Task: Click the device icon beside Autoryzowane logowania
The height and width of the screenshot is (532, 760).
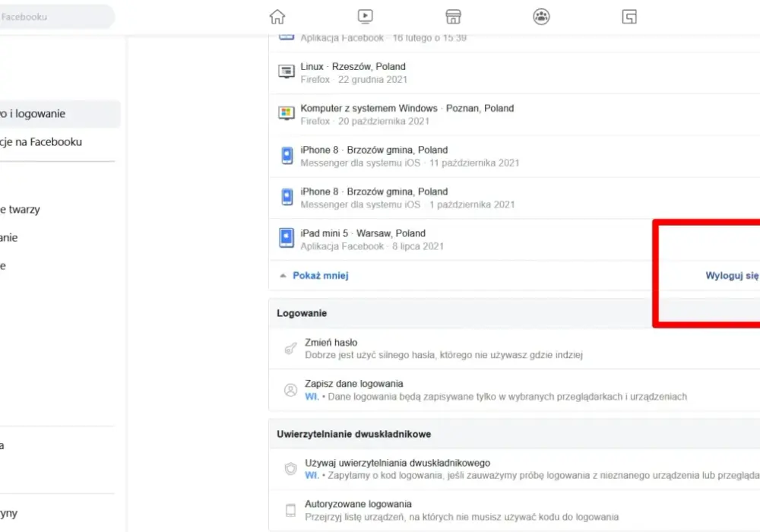Action: [x=290, y=510]
